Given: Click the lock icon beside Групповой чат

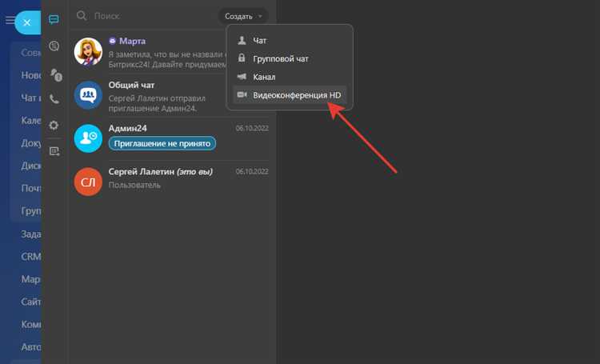Looking at the screenshot, I should click(x=242, y=58).
